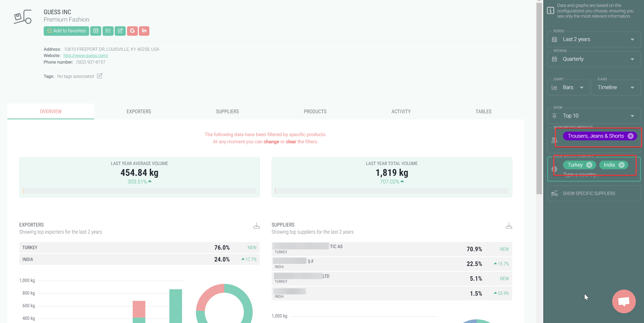Image resolution: width=644 pixels, height=323 pixels.
Task: Open the guess.com website link
Action: click(86, 55)
